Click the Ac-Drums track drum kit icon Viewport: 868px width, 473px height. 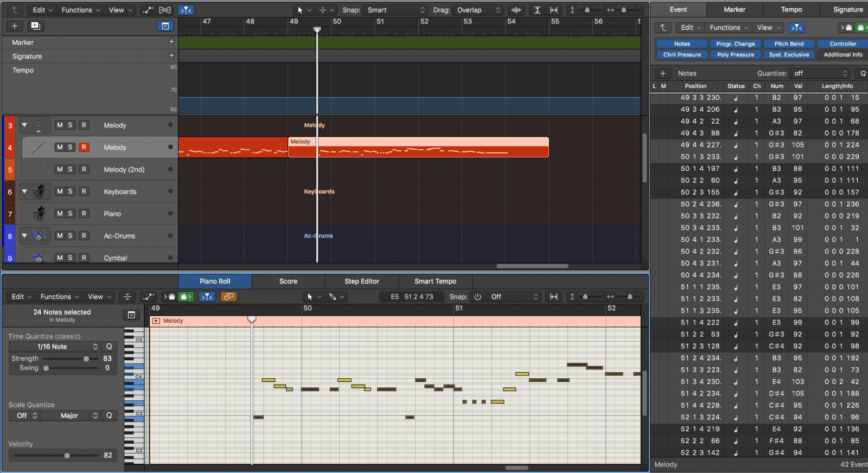click(x=39, y=235)
